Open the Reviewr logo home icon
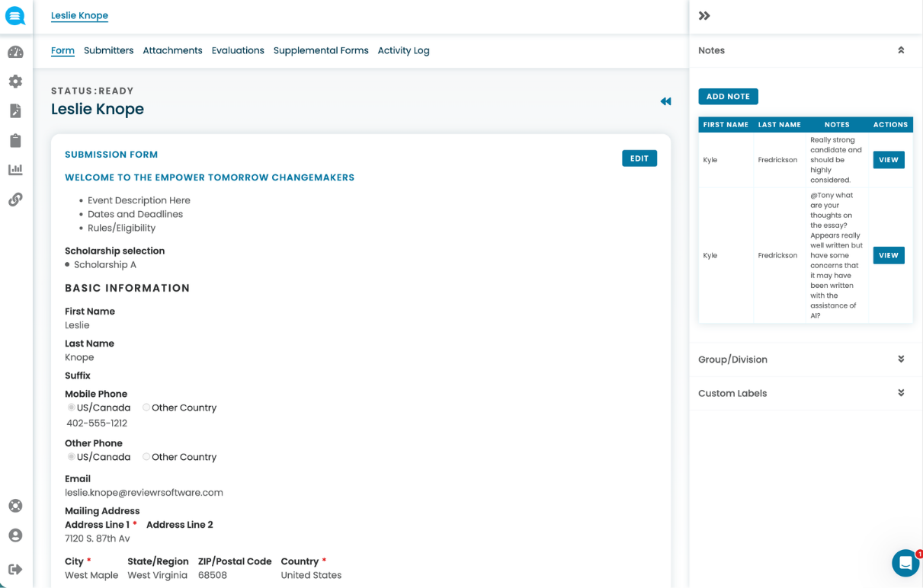This screenshot has width=923, height=588. click(x=15, y=15)
